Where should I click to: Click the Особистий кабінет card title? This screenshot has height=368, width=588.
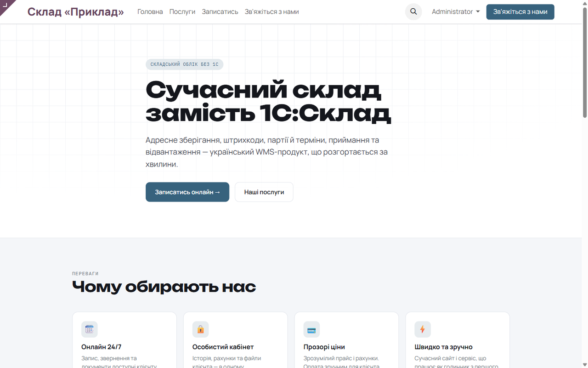(x=223, y=347)
